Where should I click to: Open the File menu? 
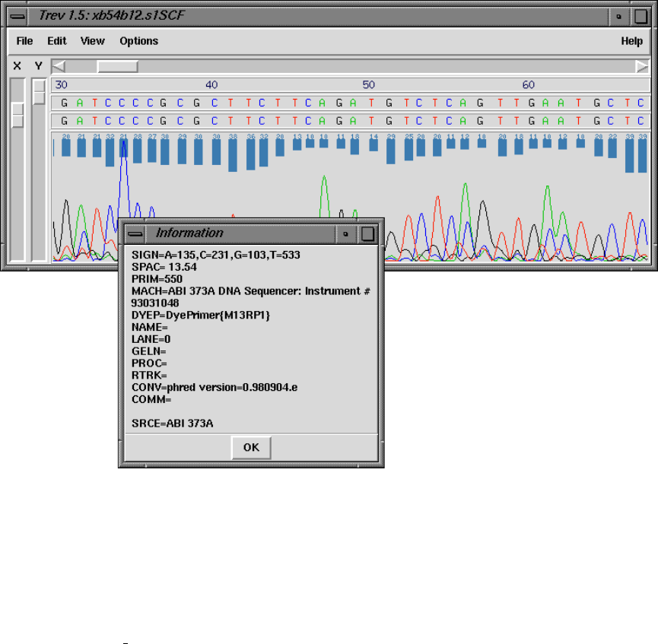[24, 41]
